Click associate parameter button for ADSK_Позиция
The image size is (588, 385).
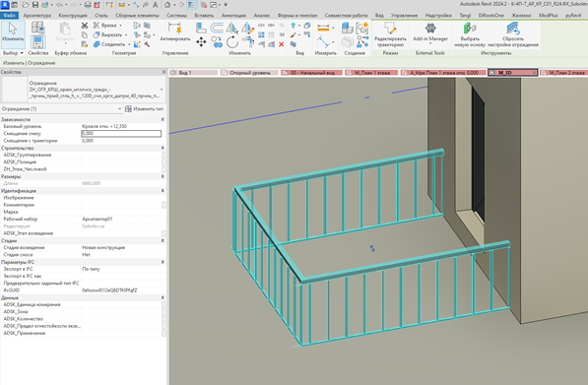(163, 161)
